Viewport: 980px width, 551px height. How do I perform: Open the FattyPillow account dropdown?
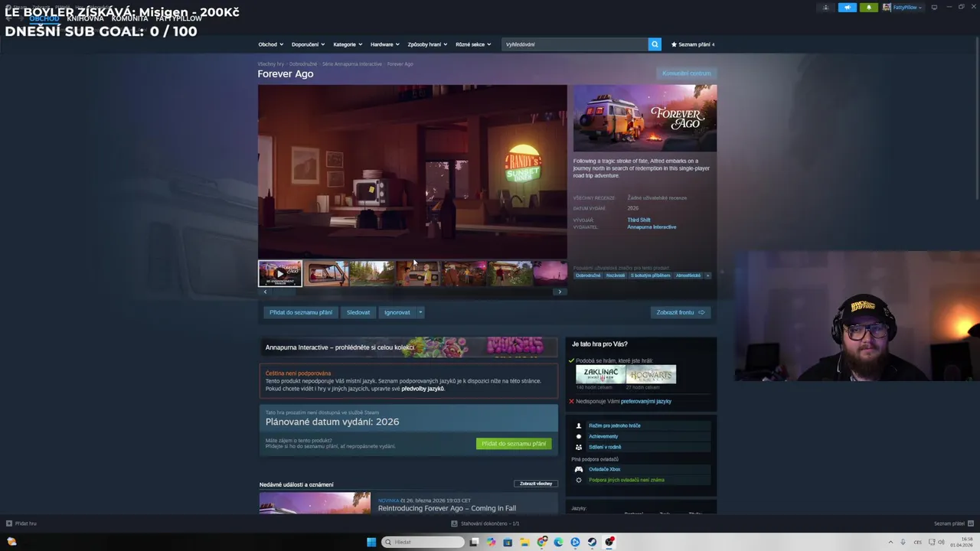pyautogui.click(x=903, y=8)
